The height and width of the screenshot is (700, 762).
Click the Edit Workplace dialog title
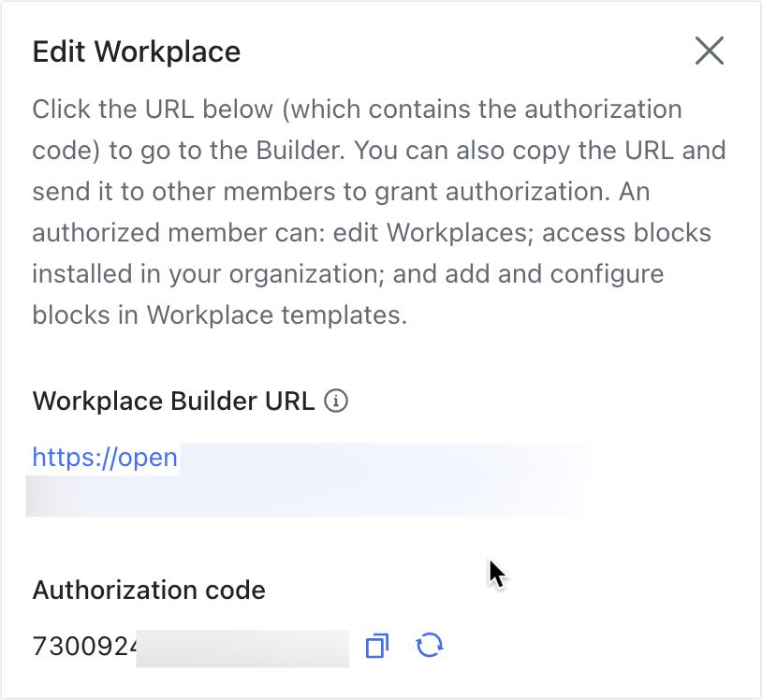coord(136,52)
